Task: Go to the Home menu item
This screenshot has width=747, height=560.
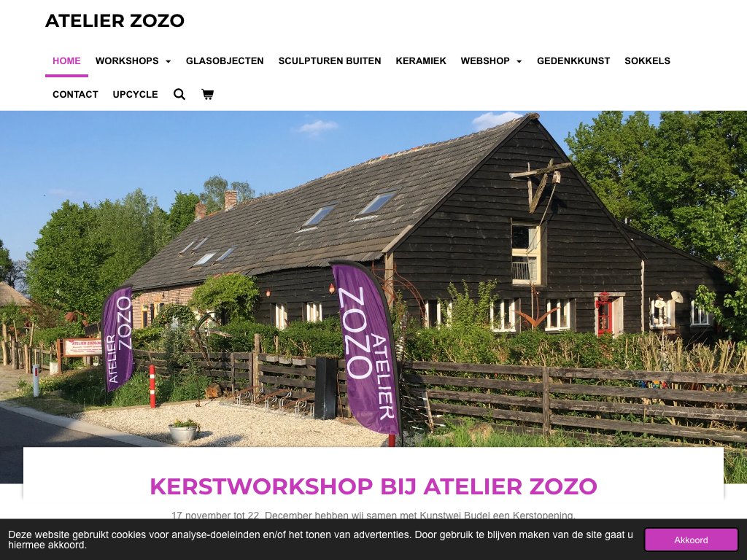Action: pyautogui.click(x=66, y=61)
